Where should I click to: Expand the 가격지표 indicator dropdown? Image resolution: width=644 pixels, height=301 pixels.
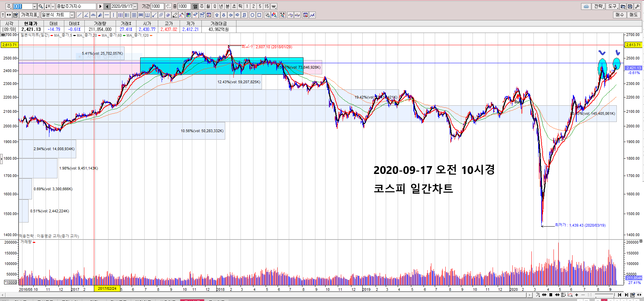29,15
